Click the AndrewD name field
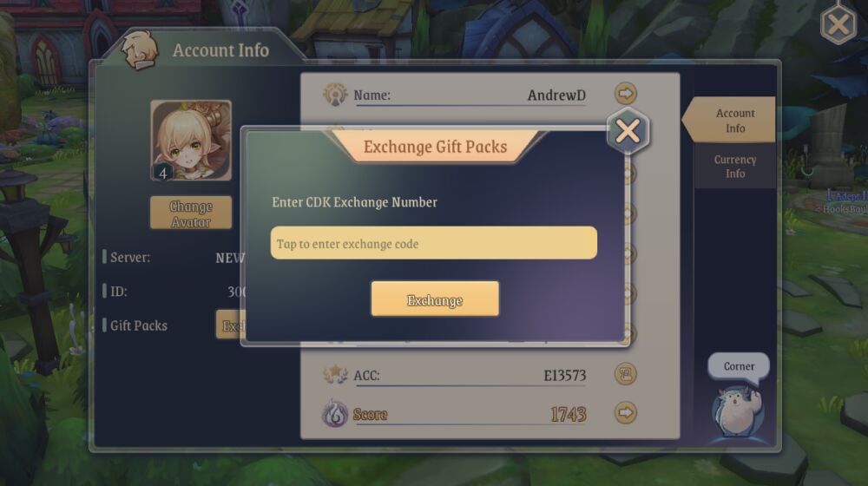Screen dimensions: 868x486 click(470, 95)
